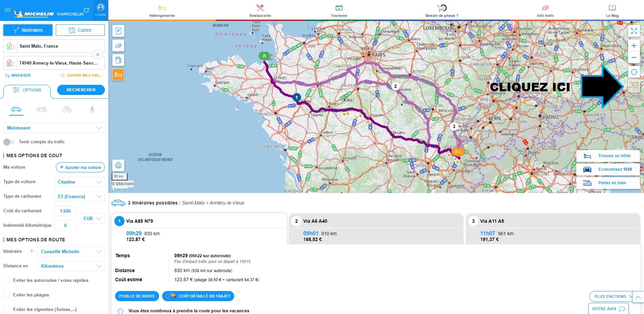Print the map with printer icon
This screenshot has width=644, height=314.
tap(118, 166)
